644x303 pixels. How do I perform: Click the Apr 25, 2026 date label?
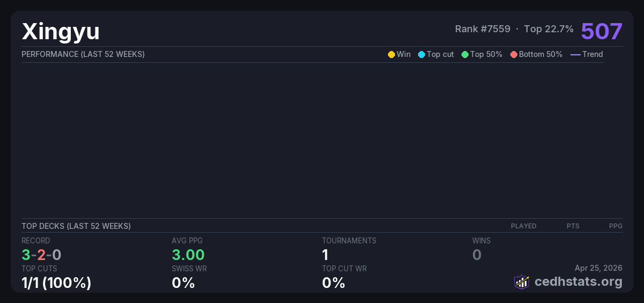[x=598, y=268]
